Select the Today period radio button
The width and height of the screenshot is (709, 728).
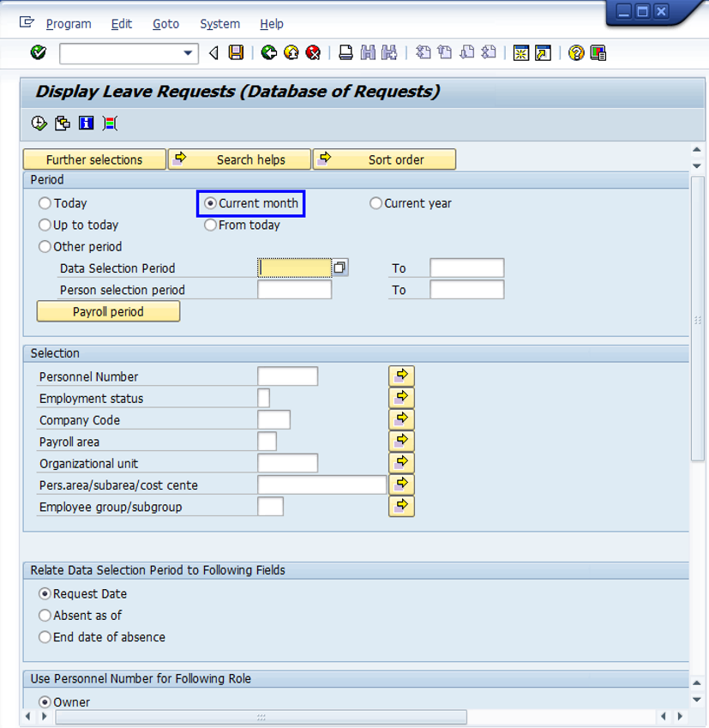pyautogui.click(x=45, y=203)
